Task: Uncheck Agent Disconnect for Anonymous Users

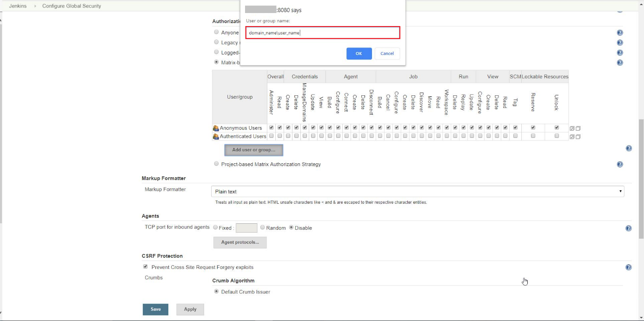Action: [x=372, y=127]
